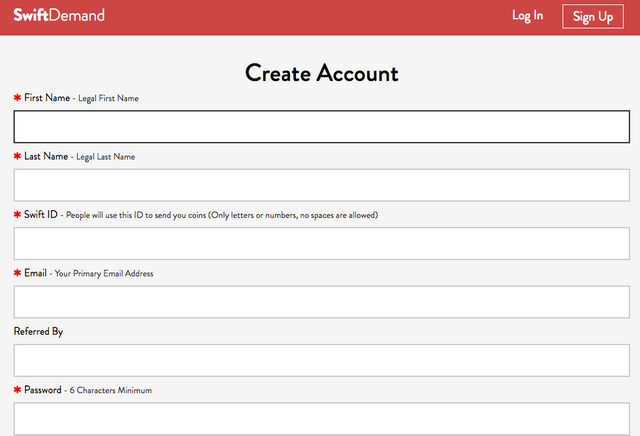This screenshot has height=436, width=640.
Task: Click the 'Your Primary Email Address' hint
Action: 104,274
